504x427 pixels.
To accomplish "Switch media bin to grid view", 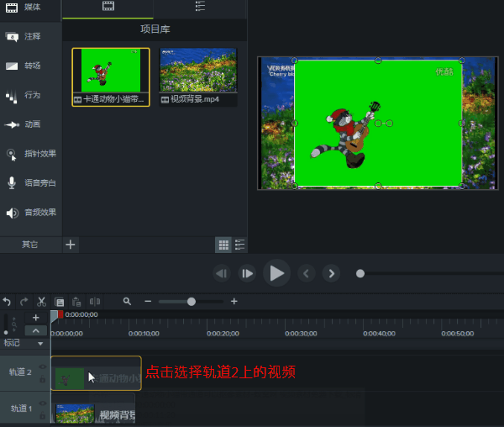I will pyautogui.click(x=223, y=245).
